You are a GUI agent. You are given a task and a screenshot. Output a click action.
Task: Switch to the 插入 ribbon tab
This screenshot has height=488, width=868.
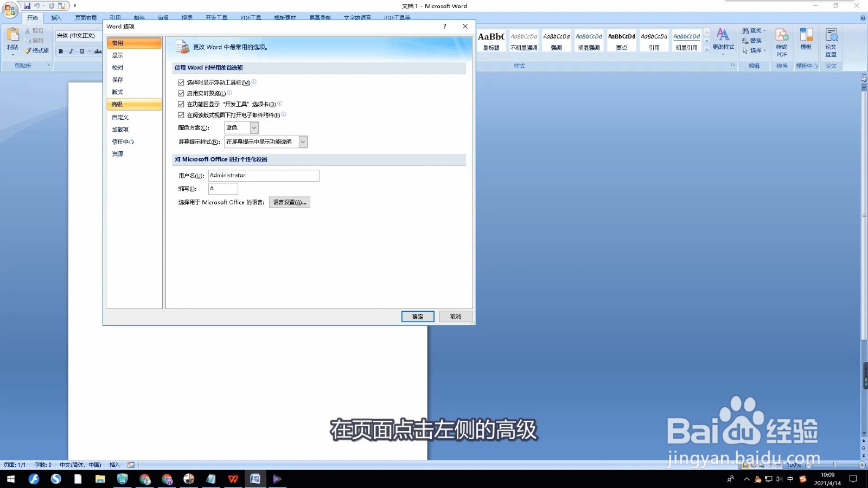pyautogui.click(x=57, y=17)
